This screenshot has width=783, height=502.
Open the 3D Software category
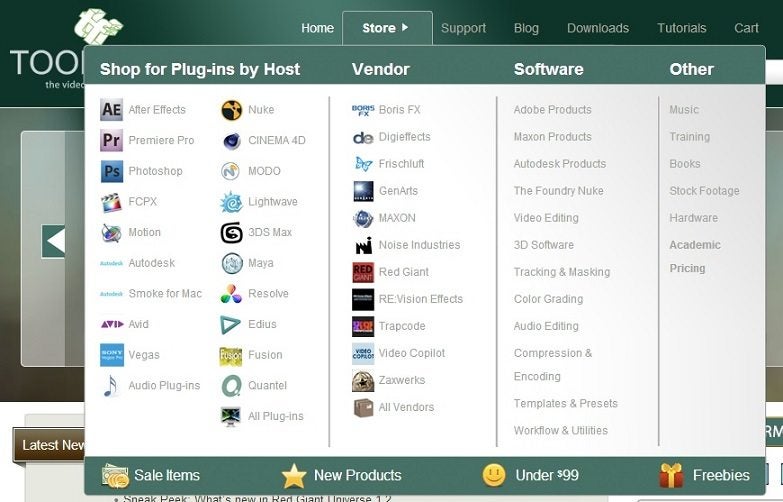tap(543, 245)
